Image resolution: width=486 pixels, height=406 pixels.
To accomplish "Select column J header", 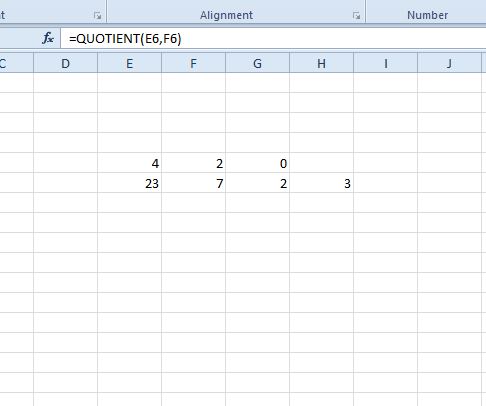I will pyautogui.click(x=450, y=63).
